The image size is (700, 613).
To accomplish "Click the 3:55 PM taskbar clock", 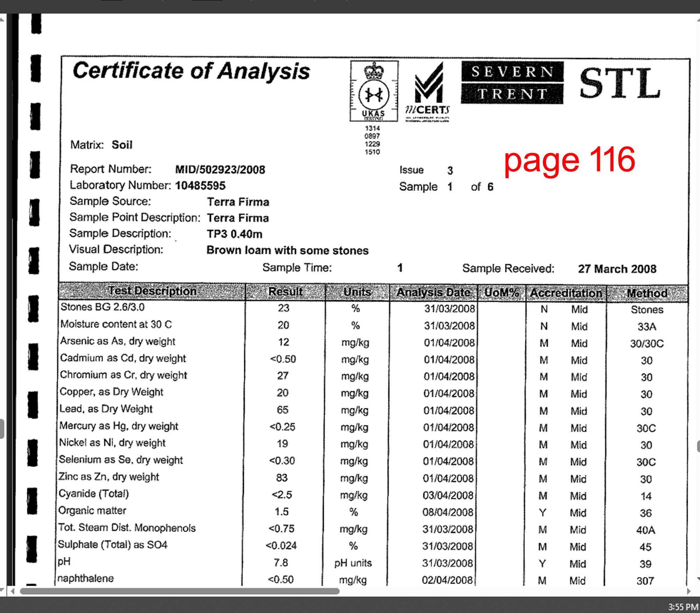I will click(x=683, y=607).
